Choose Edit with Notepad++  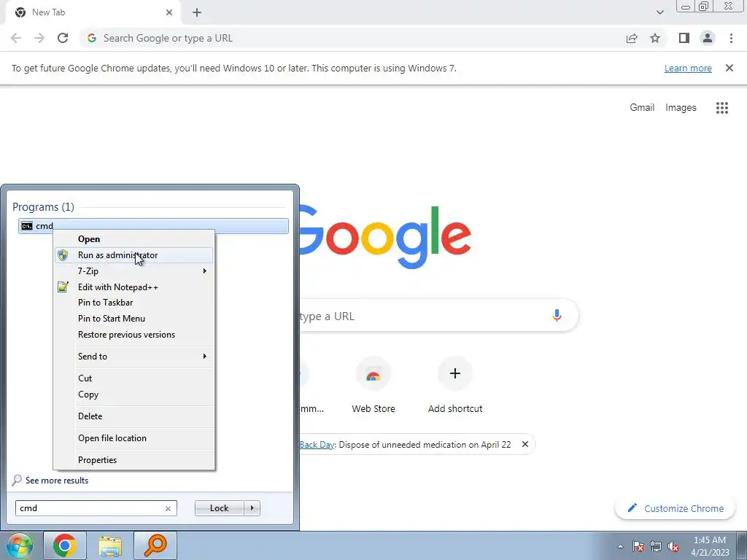click(x=134, y=287)
